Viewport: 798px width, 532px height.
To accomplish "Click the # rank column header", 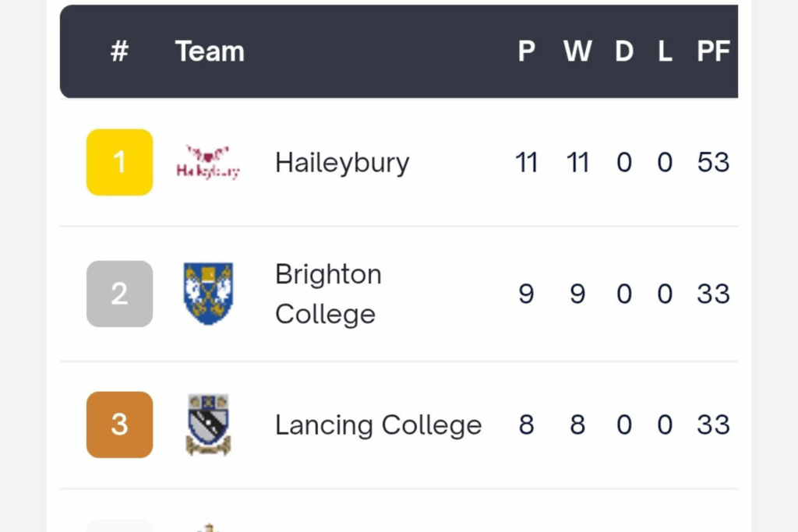I will pos(119,51).
